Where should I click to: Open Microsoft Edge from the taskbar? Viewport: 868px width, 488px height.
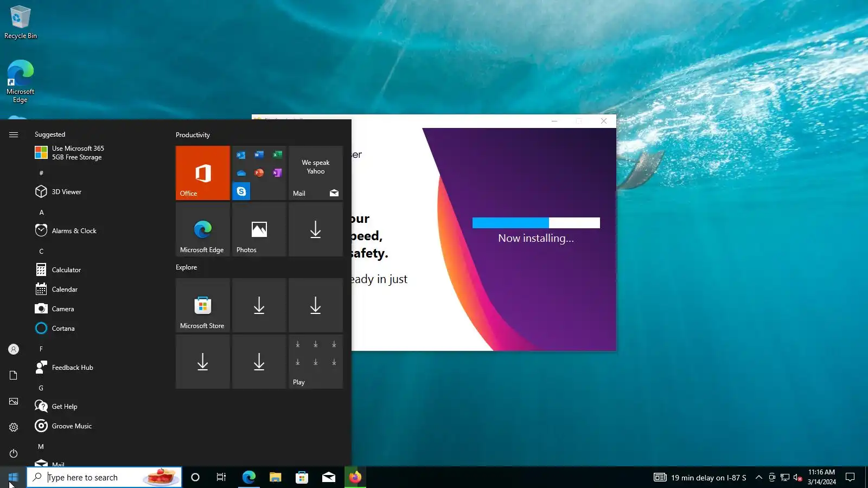tap(248, 477)
